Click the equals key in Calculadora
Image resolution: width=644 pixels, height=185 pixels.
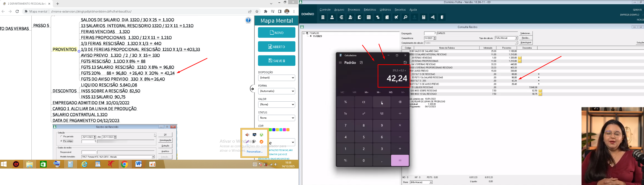coord(400,161)
